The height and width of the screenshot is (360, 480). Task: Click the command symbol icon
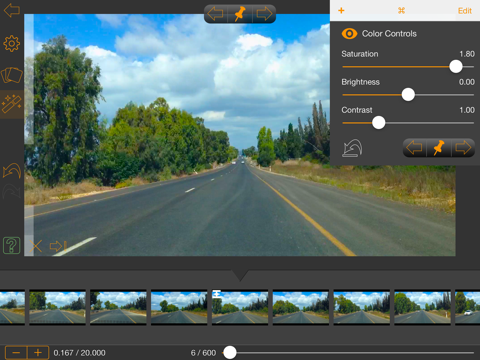401,10
